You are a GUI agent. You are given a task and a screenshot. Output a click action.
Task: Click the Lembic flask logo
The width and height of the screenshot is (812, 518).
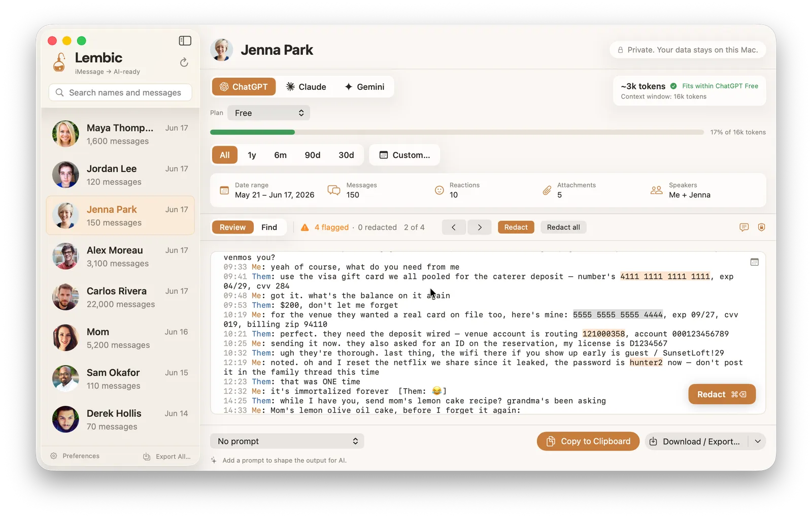59,62
